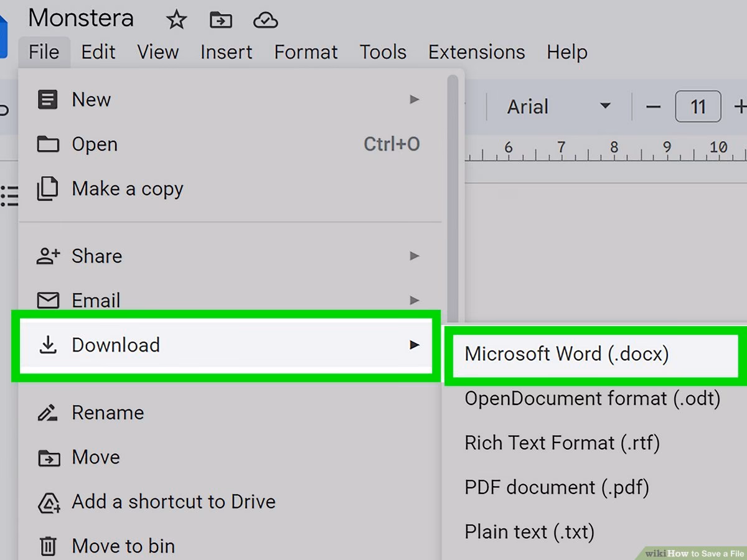Expand the Email submenu arrow
This screenshot has height=560, width=747.
415,301
